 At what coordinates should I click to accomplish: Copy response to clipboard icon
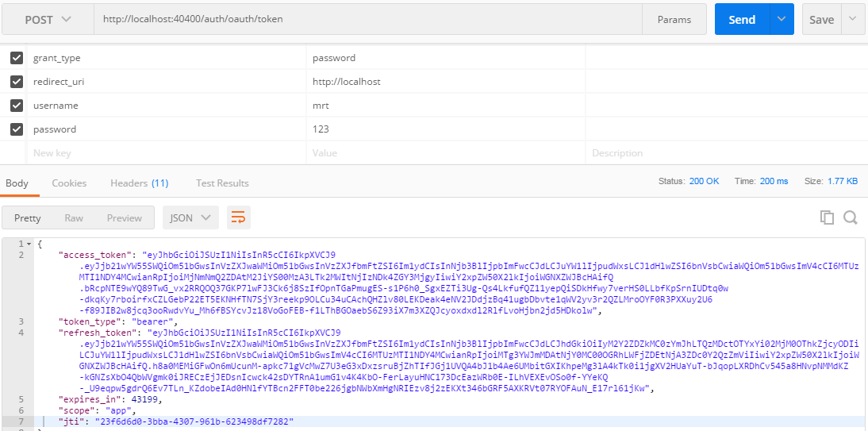[827, 217]
